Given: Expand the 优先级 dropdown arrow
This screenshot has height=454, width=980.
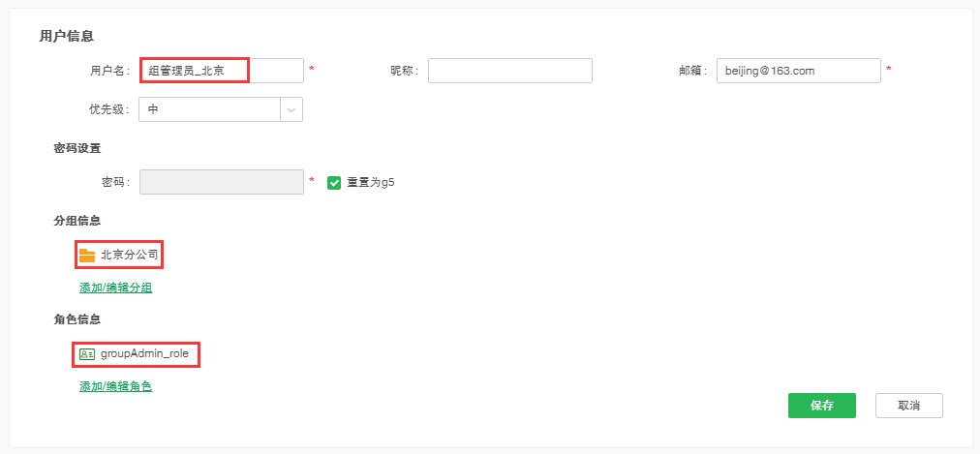Looking at the screenshot, I should click(x=291, y=109).
